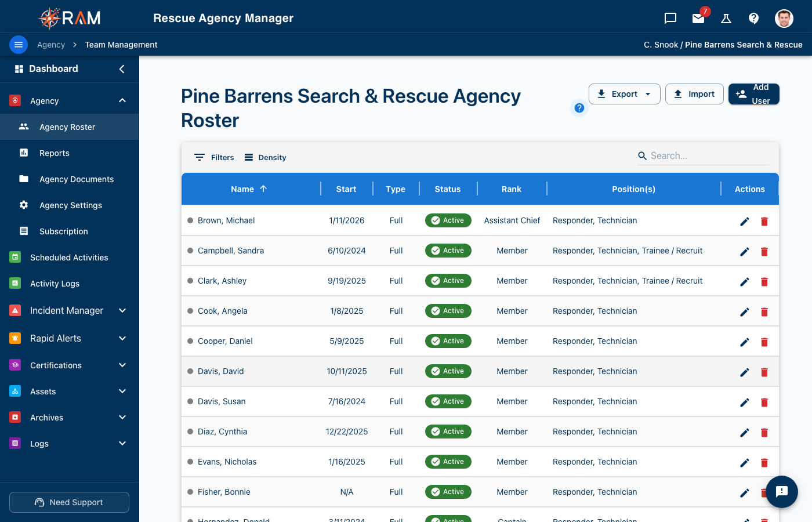The image size is (812, 522).
Task: Delete Davis, Susan row
Action: coord(764,403)
